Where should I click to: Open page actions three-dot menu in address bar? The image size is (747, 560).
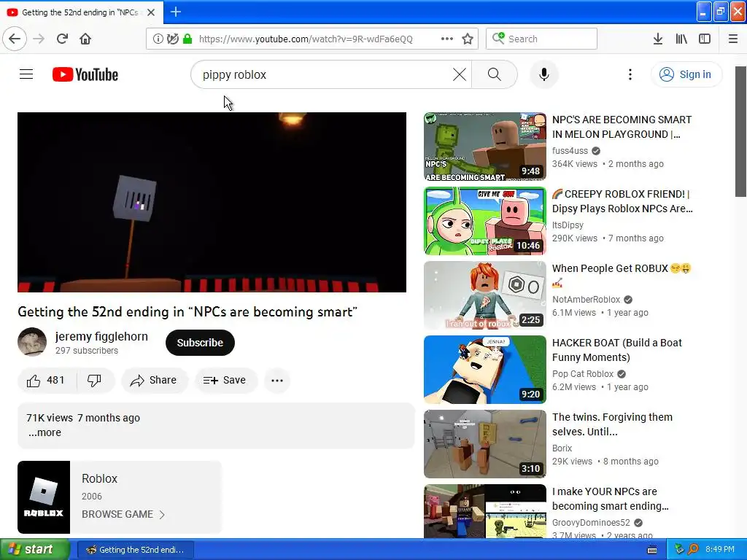click(447, 39)
